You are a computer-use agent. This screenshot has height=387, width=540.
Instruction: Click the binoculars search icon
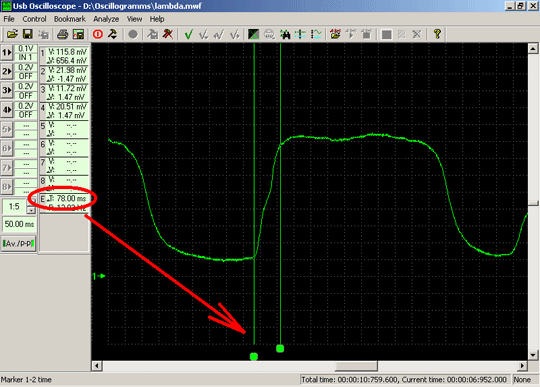(285, 34)
